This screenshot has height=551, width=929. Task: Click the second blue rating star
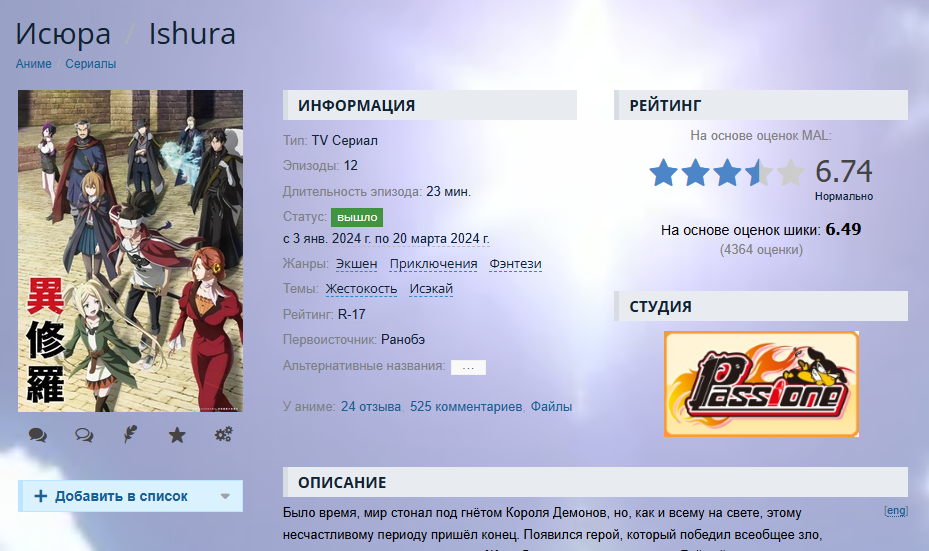click(696, 172)
